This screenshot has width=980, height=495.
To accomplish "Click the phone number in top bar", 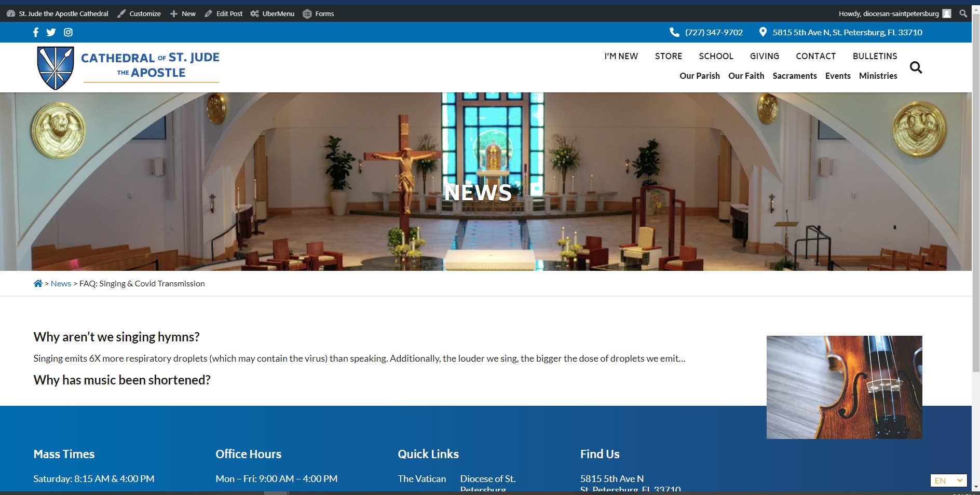I will pos(713,32).
